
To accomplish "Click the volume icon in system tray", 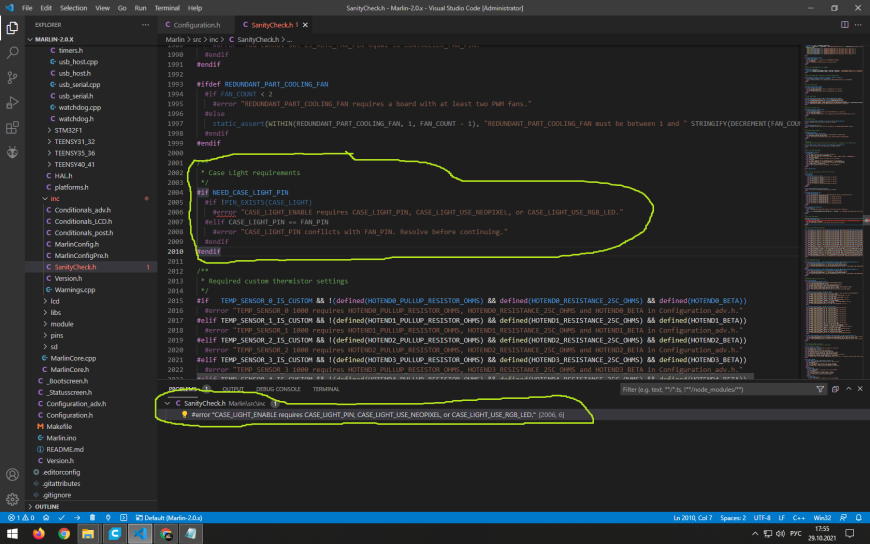I will (x=780, y=533).
